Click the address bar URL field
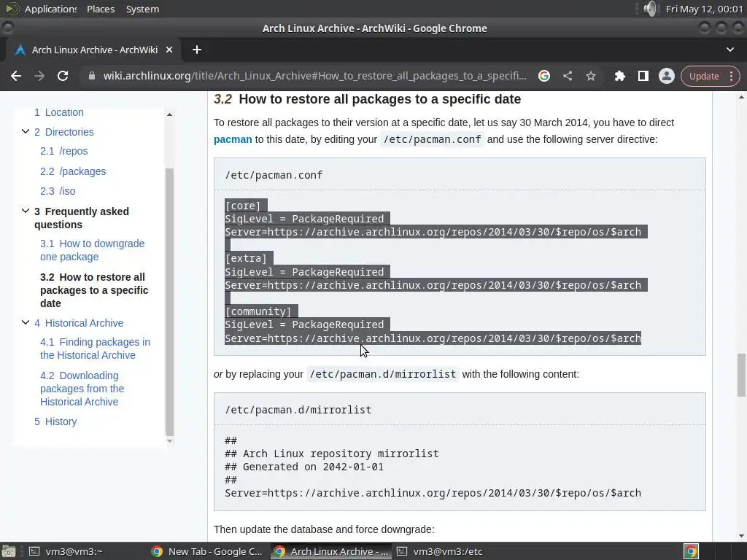This screenshot has width=747, height=560. click(x=314, y=76)
